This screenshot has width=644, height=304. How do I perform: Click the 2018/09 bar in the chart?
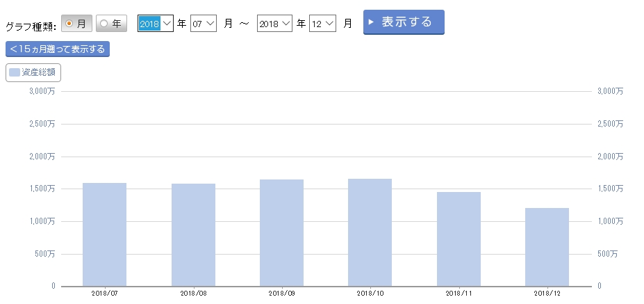click(281, 232)
